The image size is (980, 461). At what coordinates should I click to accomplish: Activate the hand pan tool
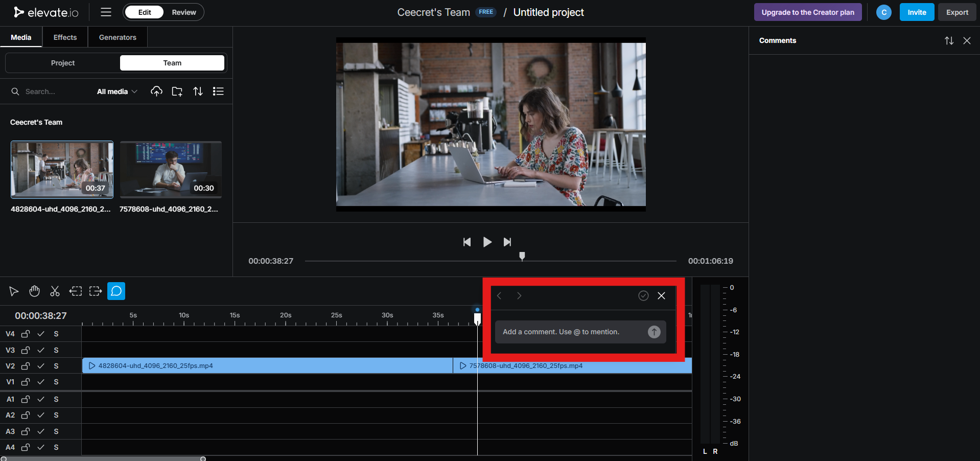point(34,291)
